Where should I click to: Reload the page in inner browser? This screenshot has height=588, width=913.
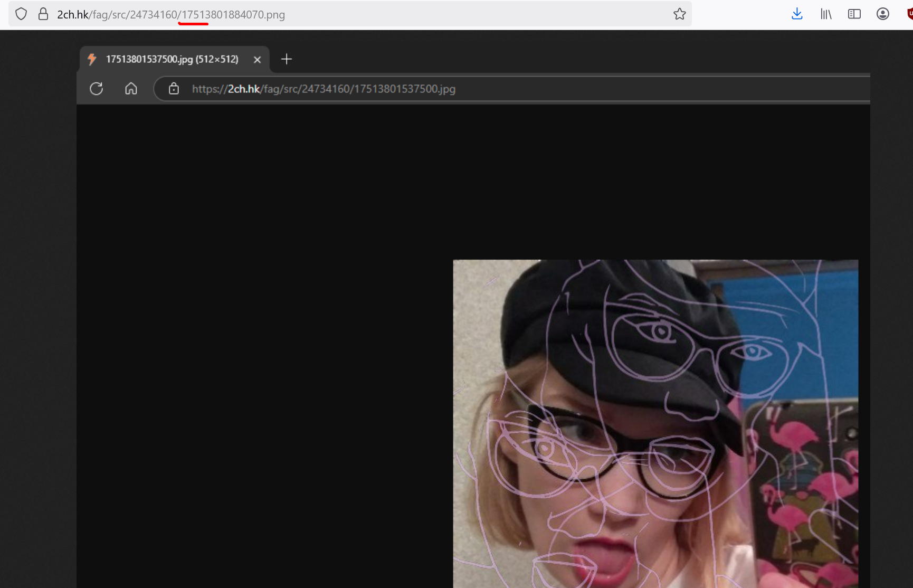pyautogui.click(x=96, y=89)
